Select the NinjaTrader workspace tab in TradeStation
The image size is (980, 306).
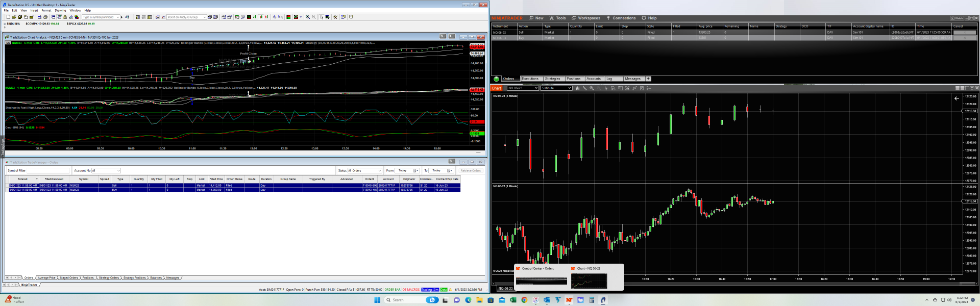29,285
